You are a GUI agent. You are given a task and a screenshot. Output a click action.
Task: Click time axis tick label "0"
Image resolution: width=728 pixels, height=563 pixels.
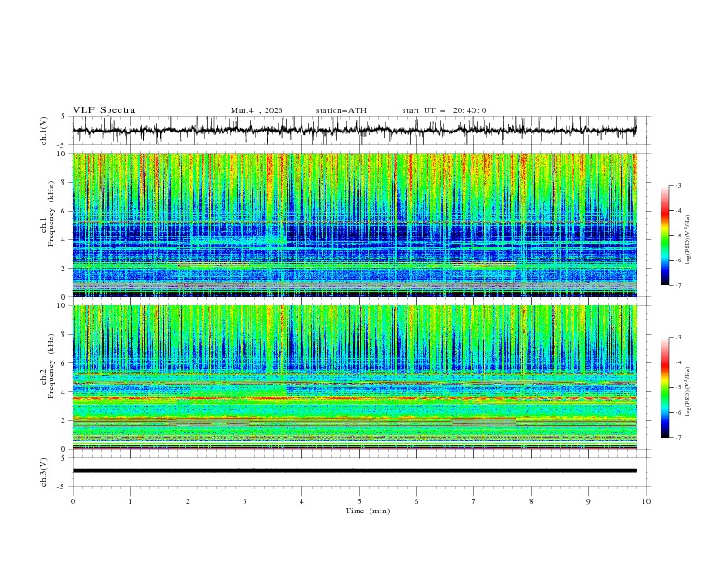pyautogui.click(x=73, y=501)
